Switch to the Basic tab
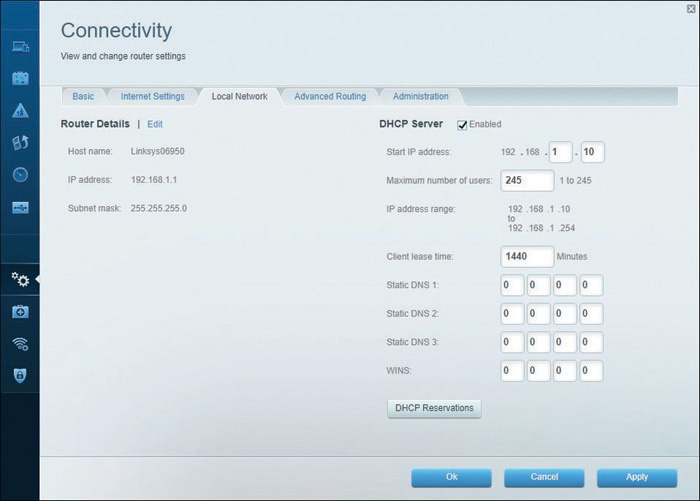This screenshot has width=700, height=501. click(x=83, y=96)
